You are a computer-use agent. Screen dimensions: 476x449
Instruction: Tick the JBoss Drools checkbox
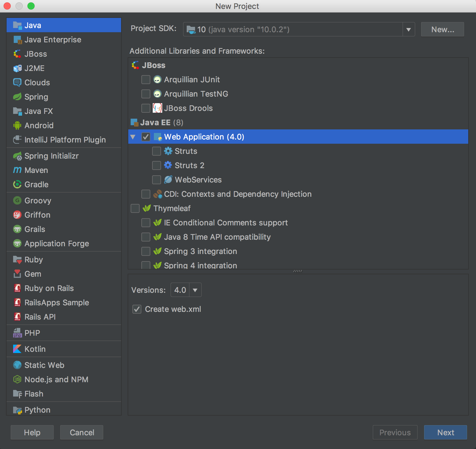click(146, 108)
